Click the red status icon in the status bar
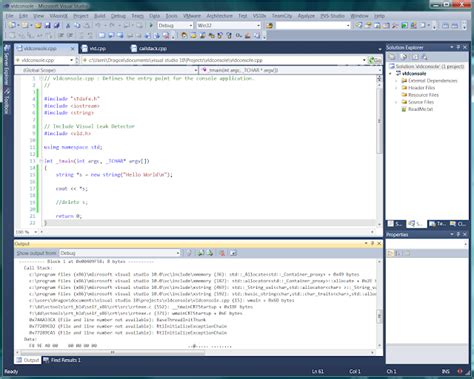Image resolution: width=474 pixels, height=379 pixels. 460,371
